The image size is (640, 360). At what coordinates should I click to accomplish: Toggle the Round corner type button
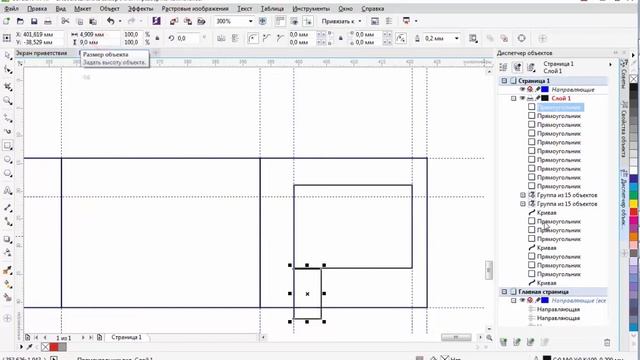(x=253, y=38)
